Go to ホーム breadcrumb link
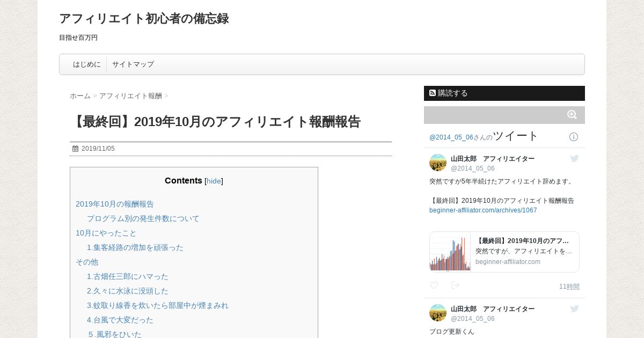644x338 pixels. pos(80,96)
